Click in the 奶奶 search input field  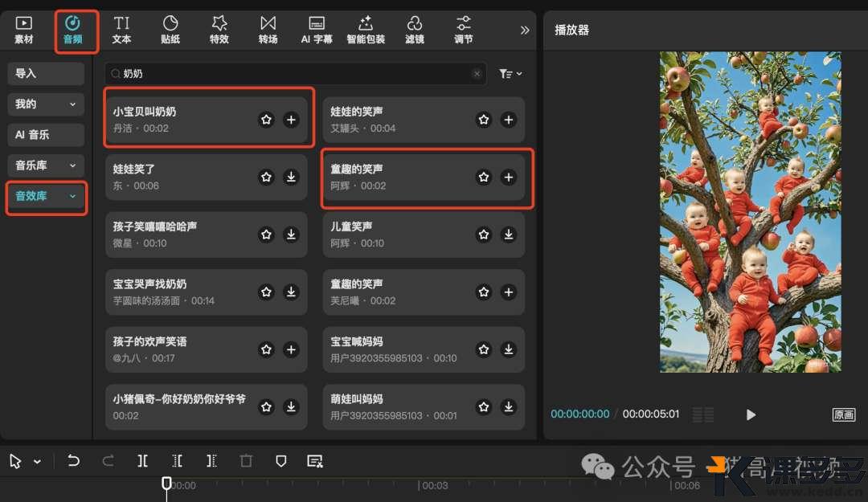tap(289, 74)
